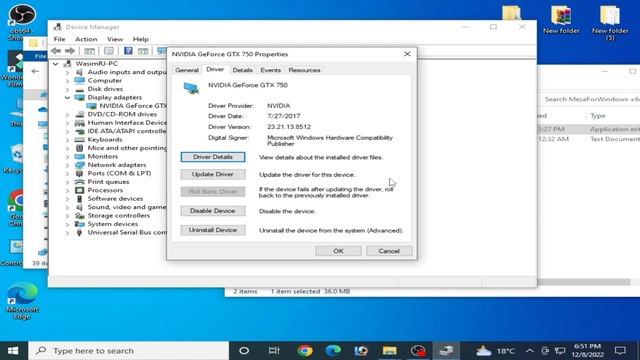Open the Help menu in Device Manager
The image size is (640, 360).
click(x=140, y=39)
